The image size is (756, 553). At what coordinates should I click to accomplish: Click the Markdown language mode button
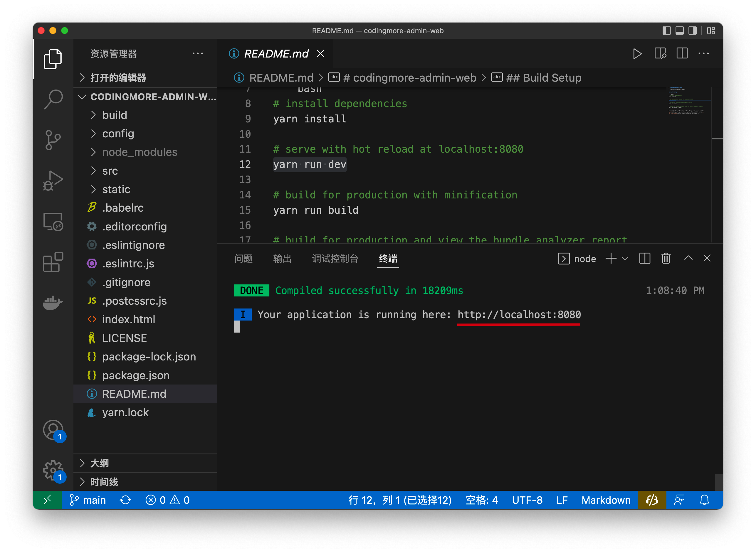(606, 500)
